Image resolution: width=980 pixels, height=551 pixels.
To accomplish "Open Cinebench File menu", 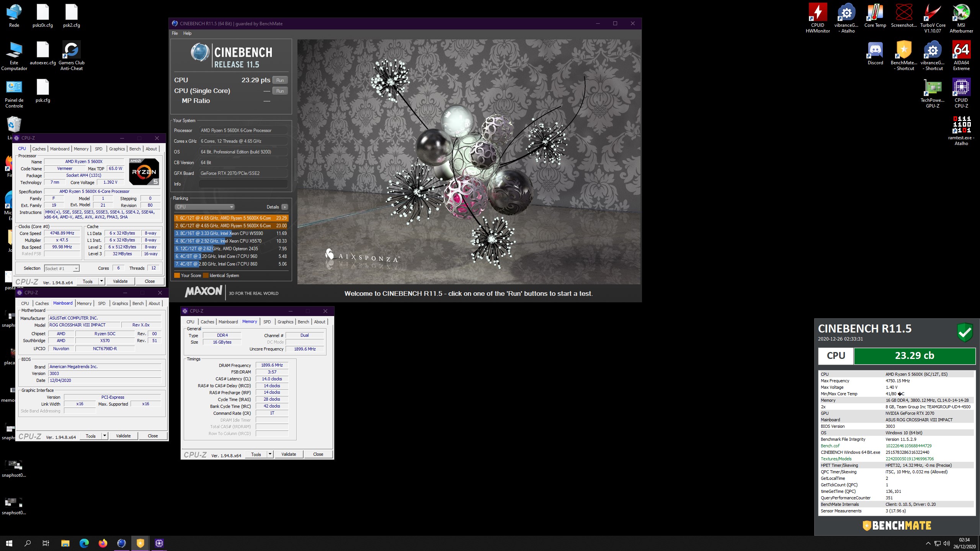I will click(175, 33).
